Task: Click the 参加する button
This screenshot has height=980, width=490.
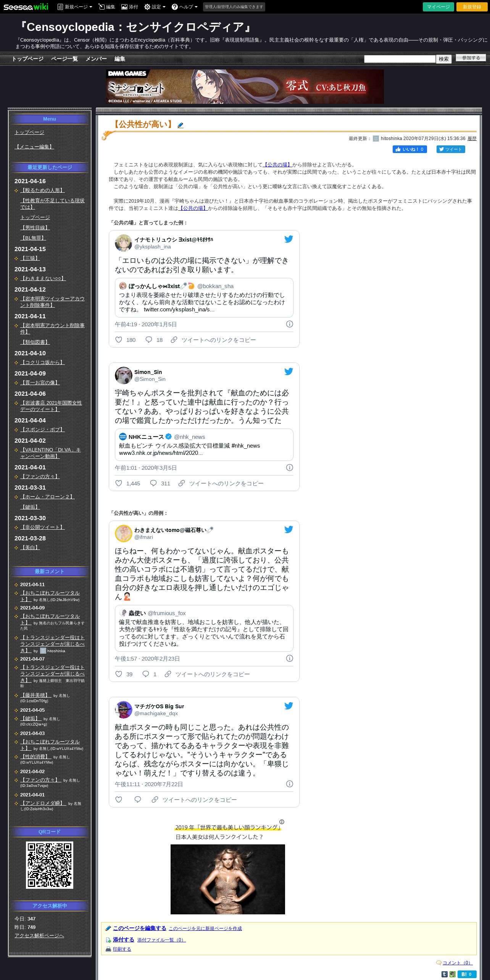Action: coord(471,58)
